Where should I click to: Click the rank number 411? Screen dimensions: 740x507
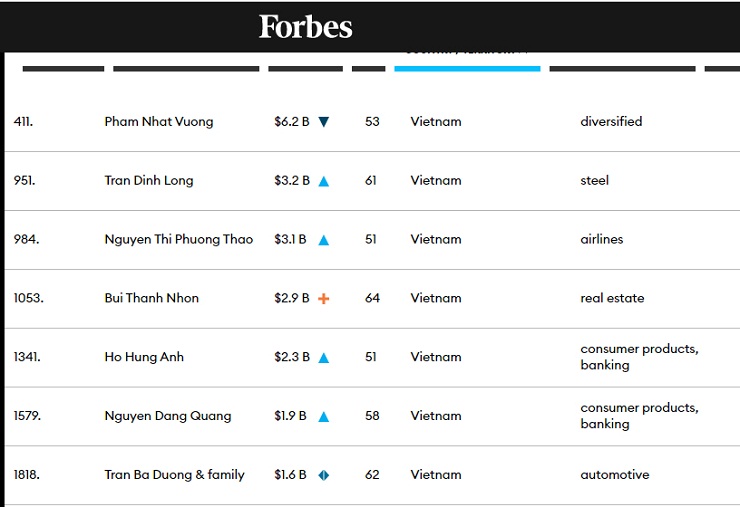(x=23, y=122)
